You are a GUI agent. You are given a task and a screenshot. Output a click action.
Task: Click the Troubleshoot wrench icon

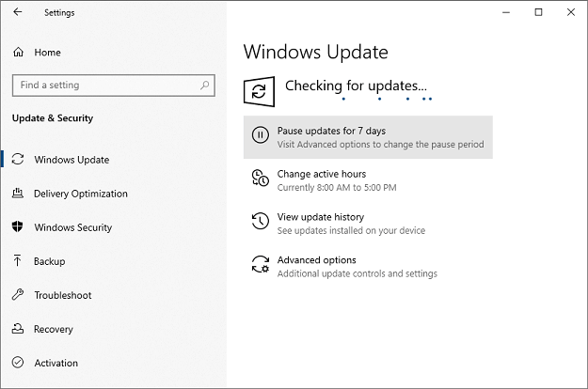click(x=18, y=295)
